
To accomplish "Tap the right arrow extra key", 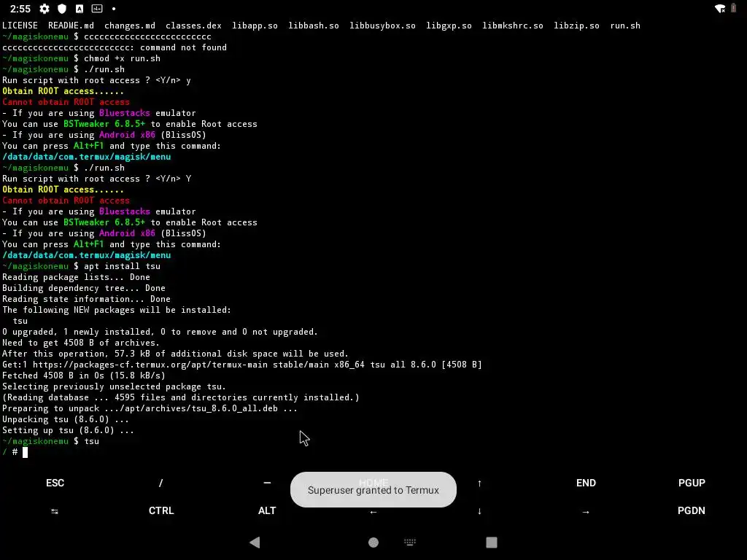I will coord(586,512).
